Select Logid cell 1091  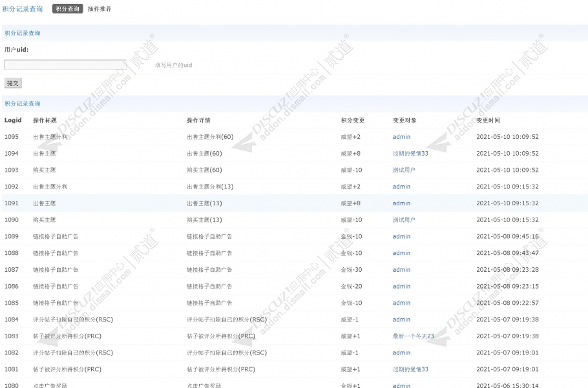pyautogui.click(x=11, y=203)
